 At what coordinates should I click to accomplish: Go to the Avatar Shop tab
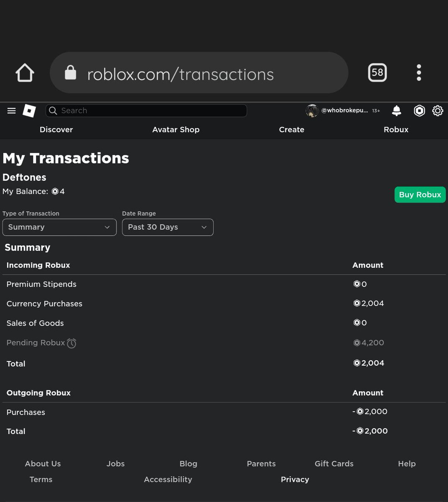[x=176, y=130]
